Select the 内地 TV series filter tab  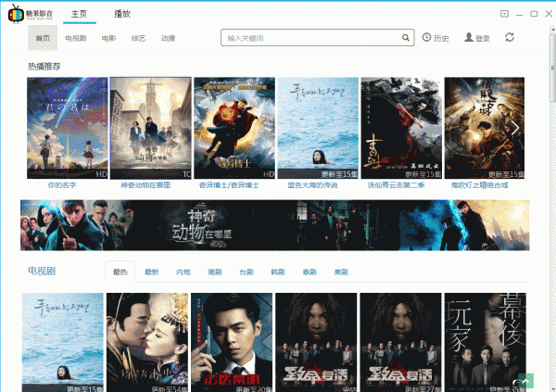point(183,272)
